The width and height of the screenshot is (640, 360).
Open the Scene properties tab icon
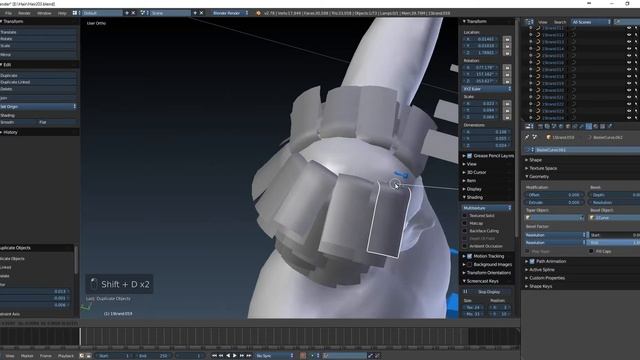click(554, 127)
